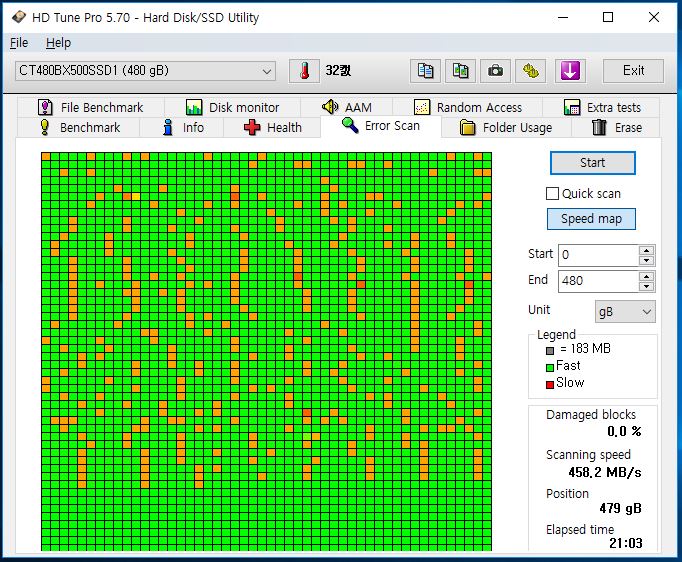
Task: Switch to the AAM tab
Action: point(347,107)
